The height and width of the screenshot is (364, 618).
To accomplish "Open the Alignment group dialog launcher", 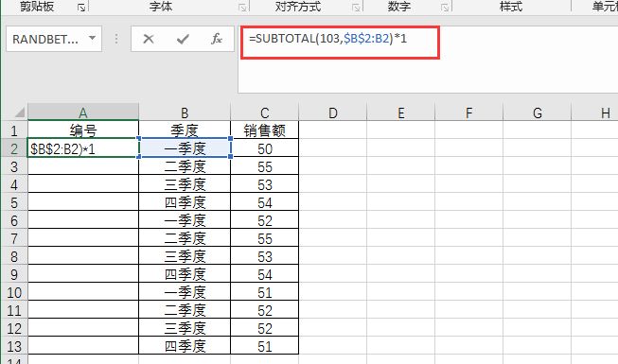I will (356, 8).
